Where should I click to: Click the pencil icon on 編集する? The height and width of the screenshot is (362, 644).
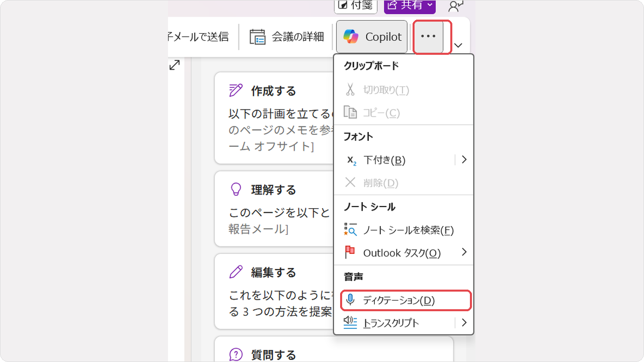(236, 272)
